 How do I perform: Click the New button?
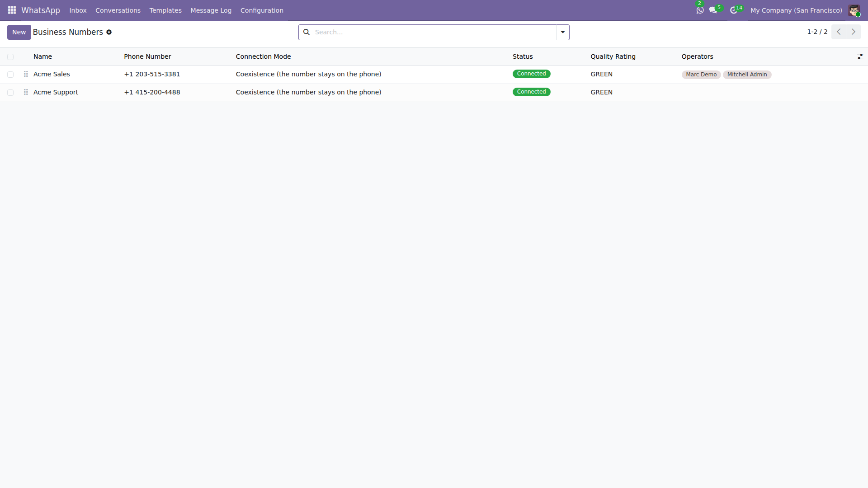click(19, 32)
